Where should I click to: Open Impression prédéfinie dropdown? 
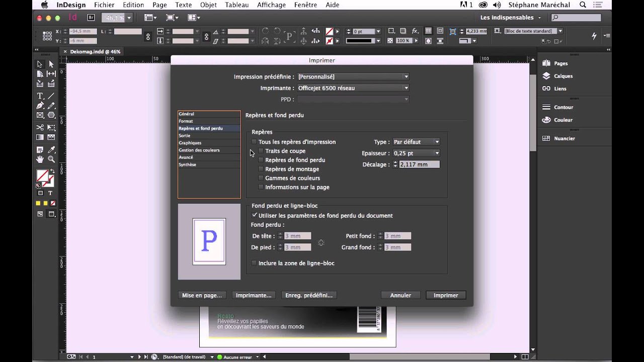(x=353, y=76)
